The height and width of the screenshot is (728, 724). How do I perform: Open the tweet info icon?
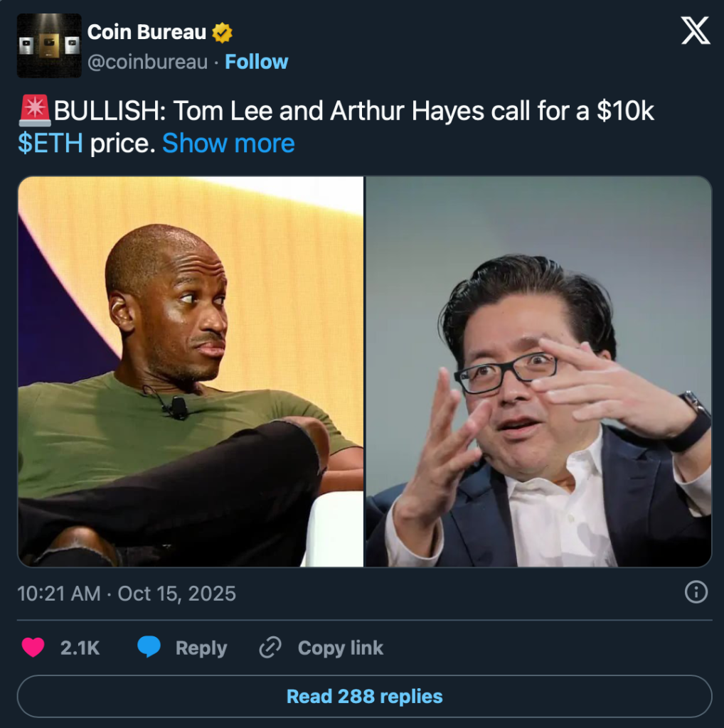pyautogui.click(x=696, y=592)
